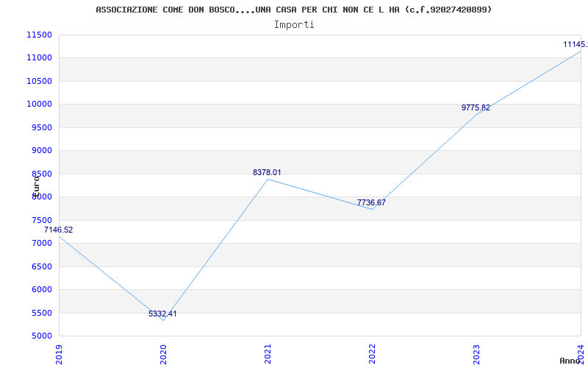Viewport: 588px width, 368px height.
Task: Click y-axis value 9000
Action: click(x=41, y=151)
